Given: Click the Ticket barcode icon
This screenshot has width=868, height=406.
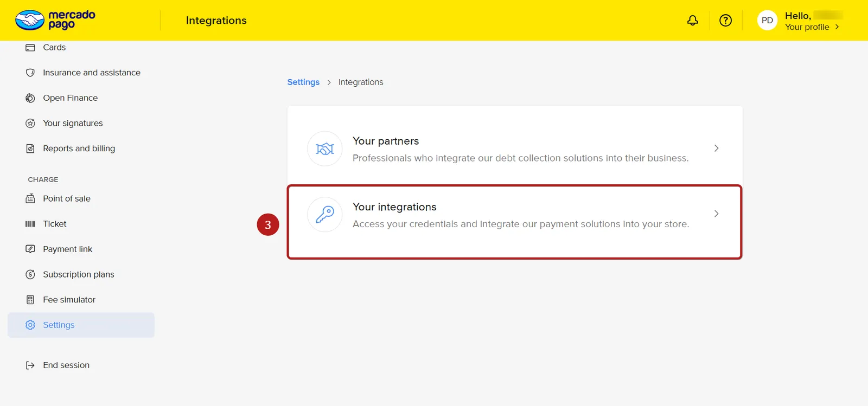Looking at the screenshot, I should [30, 224].
